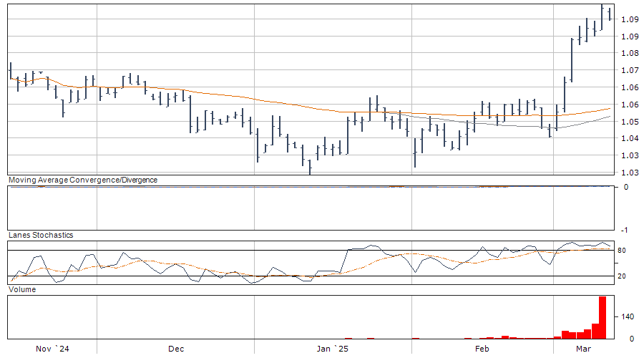Click the 'Volume' panel label

pyautogui.click(x=21, y=289)
